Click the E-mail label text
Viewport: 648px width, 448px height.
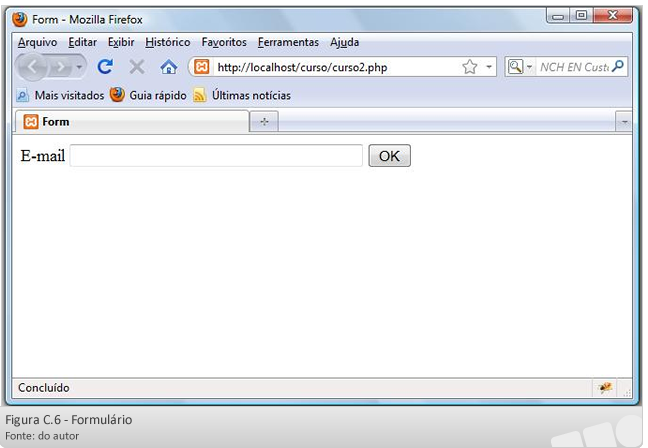pos(43,156)
